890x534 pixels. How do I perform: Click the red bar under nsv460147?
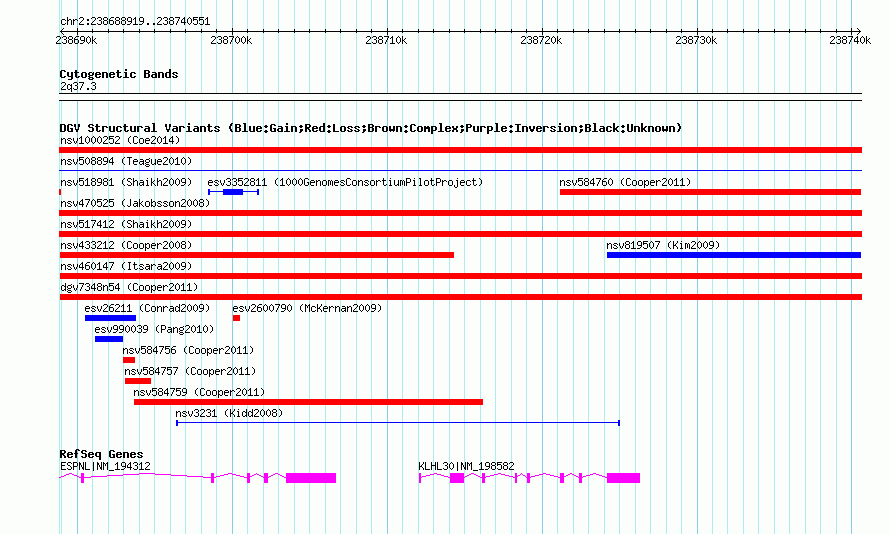460,276
